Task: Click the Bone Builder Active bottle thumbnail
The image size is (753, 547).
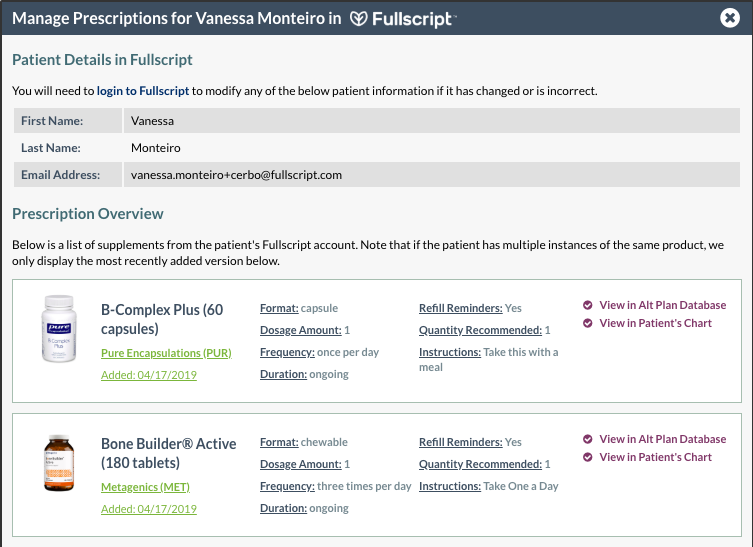Action: pyautogui.click(x=59, y=463)
